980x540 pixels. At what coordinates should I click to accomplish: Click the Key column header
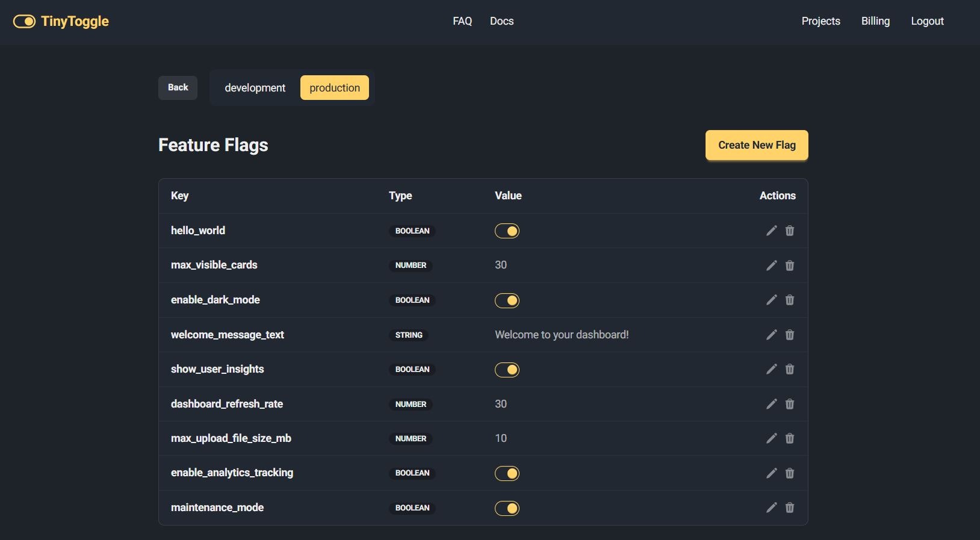179,196
